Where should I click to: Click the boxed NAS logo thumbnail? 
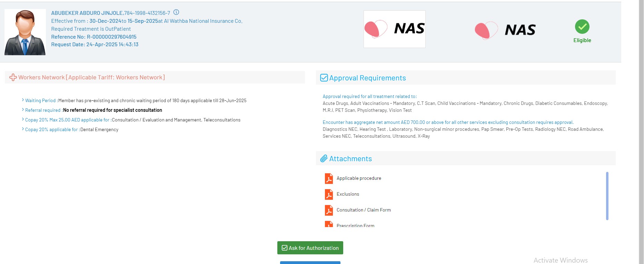tap(394, 29)
